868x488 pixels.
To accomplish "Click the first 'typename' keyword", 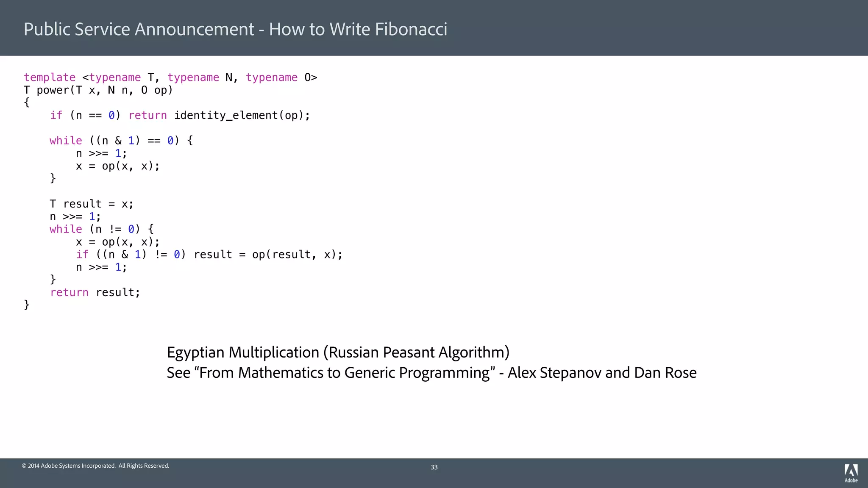I will click(x=115, y=78).
